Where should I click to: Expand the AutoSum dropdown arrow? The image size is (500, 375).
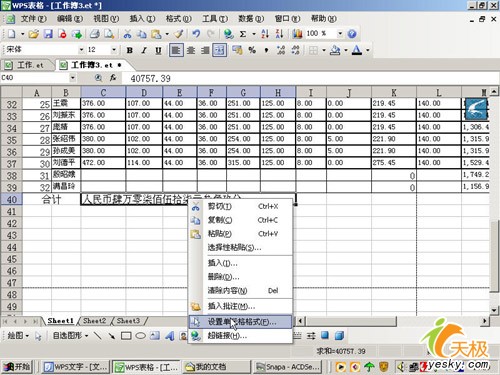pos(254,34)
